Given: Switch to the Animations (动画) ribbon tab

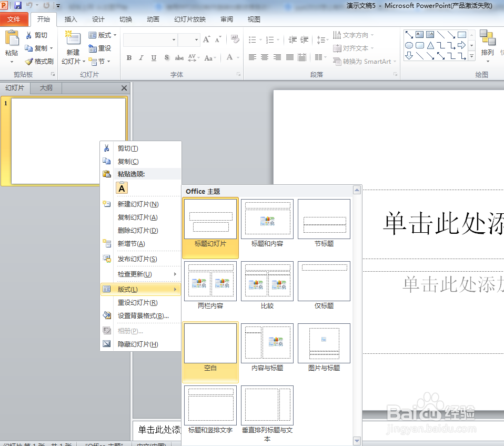Looking at the screenshot, I should [153, 19].
